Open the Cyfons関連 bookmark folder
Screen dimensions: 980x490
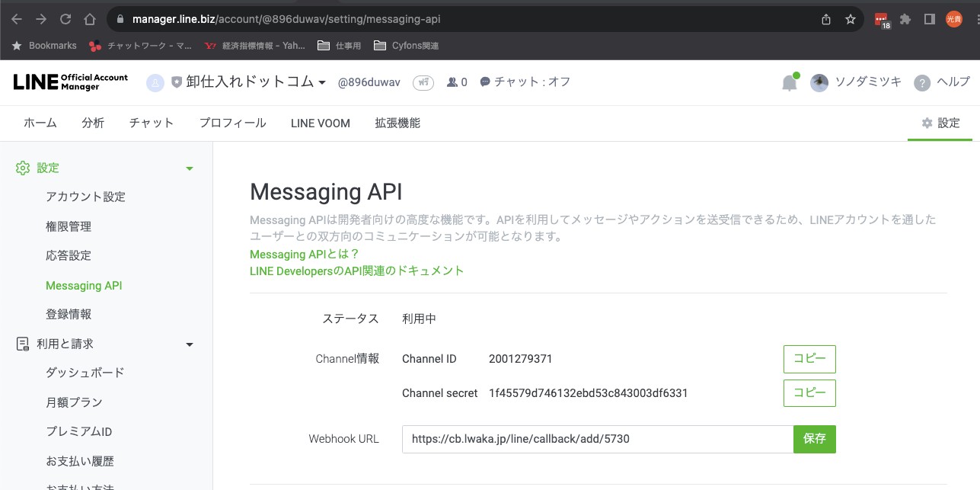(407, 46)
